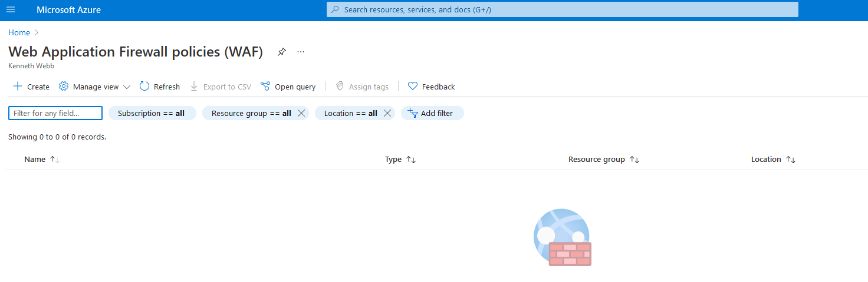Sort by the Resource group column
Image resolution: width=868 pixels, height=282 pixels.
click(x=604, y=160)
